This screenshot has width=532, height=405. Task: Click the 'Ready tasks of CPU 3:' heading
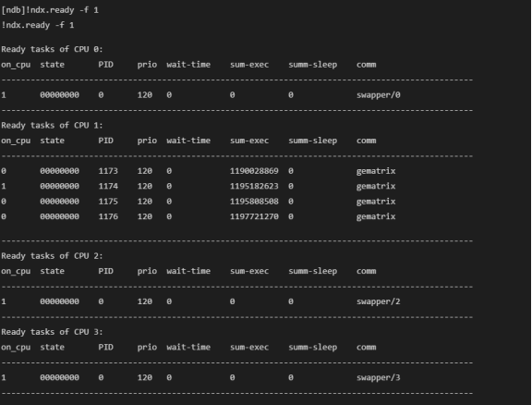click(x=52, y=332)
